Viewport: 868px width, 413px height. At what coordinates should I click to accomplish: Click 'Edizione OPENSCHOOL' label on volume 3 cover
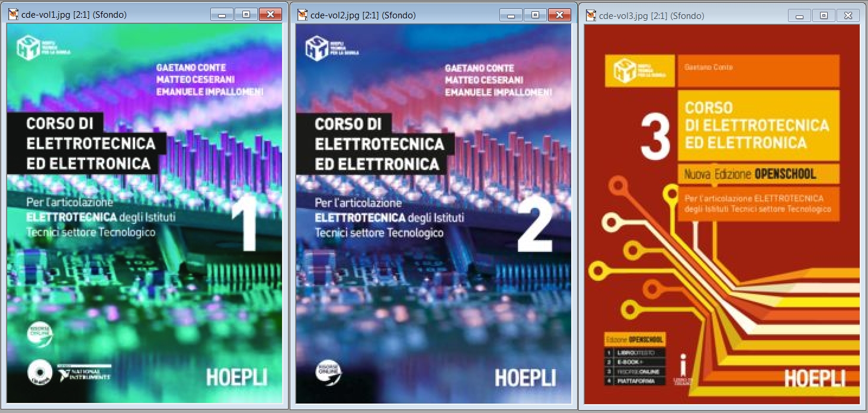[635, 340]
